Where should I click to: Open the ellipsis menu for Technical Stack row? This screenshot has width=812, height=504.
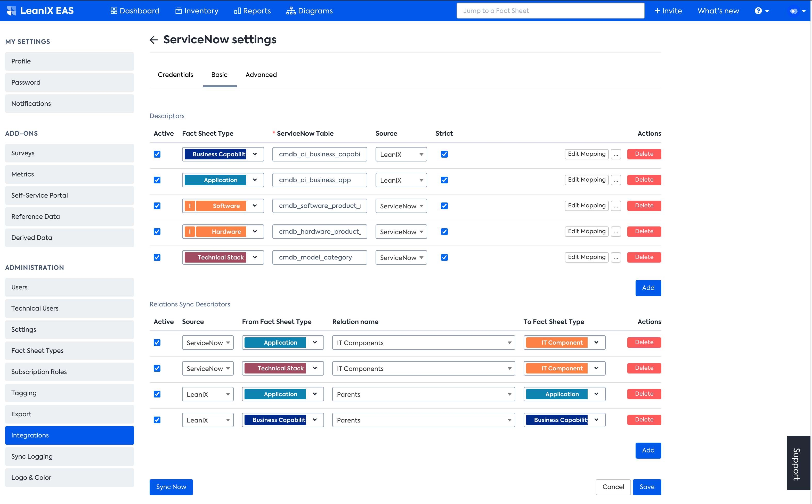(x=616, y=257)
